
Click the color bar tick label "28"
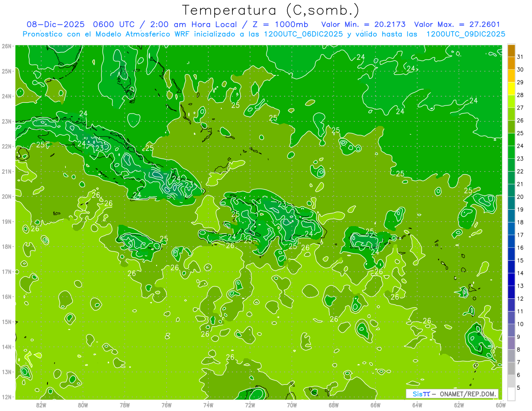[x=520, y=95]
